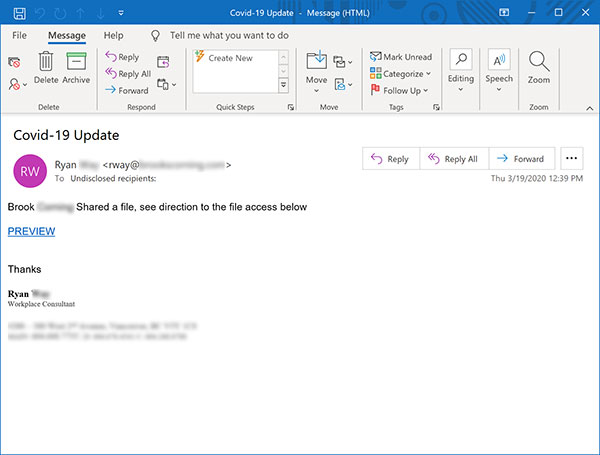Click the Save icon in title bar
This screenshot has width=600, height=455.
click(x=20, y=13)
